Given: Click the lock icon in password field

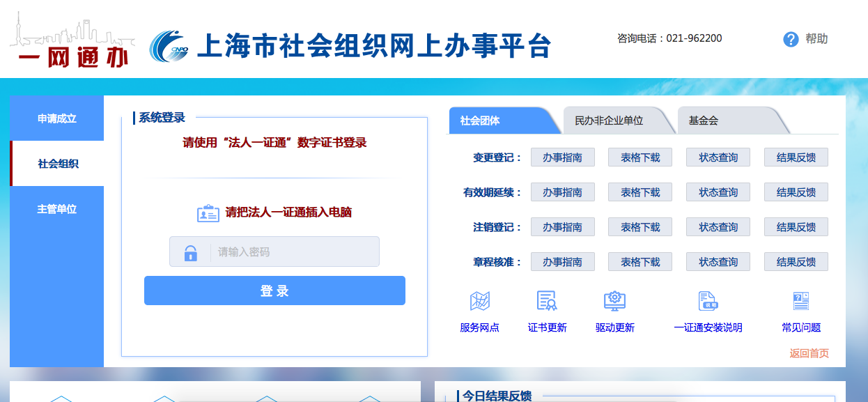Looking at the screenshot, I should [x=191, y=252].
